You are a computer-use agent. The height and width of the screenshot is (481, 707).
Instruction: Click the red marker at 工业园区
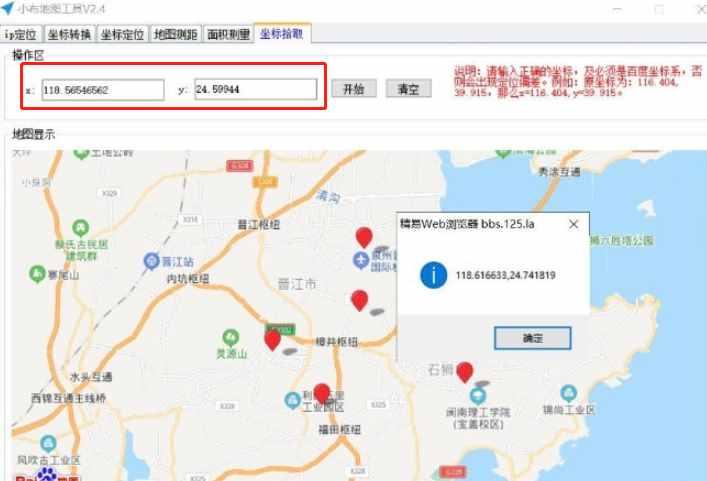click(x=321, y=394)
